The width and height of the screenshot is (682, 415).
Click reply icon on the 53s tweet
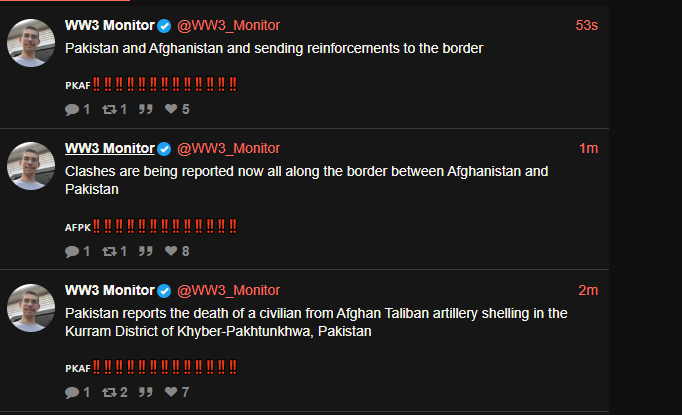click(72, 109)
